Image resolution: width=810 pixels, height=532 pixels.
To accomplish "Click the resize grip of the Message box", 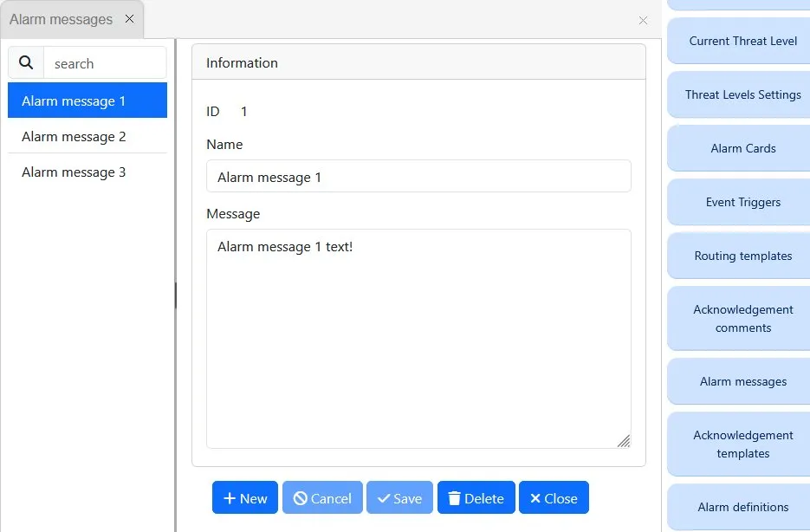I will pos(625,442).
